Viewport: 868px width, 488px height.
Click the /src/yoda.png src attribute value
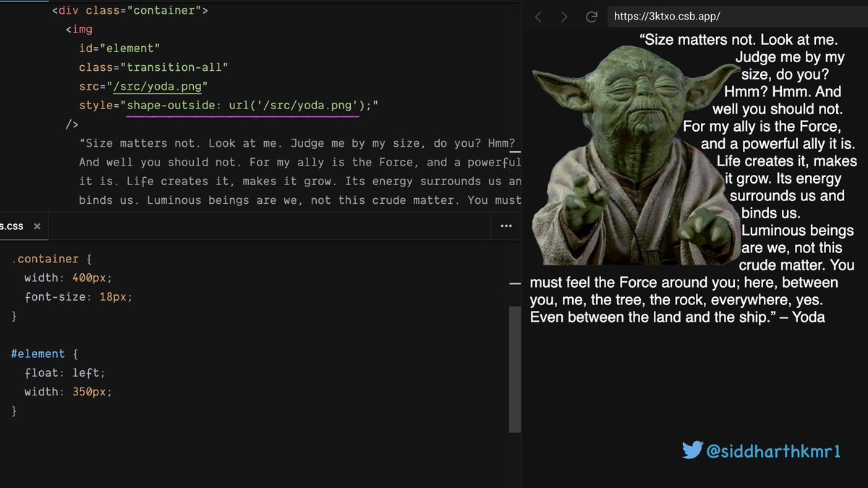click(157, 87)
